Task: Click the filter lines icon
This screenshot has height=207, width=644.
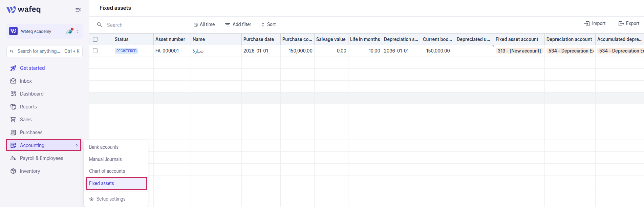Action: [x=228, y=25]
